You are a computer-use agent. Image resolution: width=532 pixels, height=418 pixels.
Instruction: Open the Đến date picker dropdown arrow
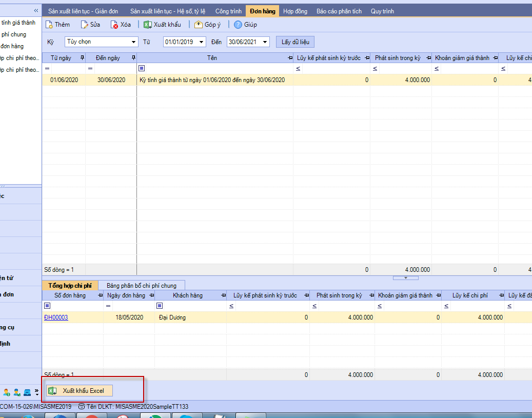coord(265,42)
